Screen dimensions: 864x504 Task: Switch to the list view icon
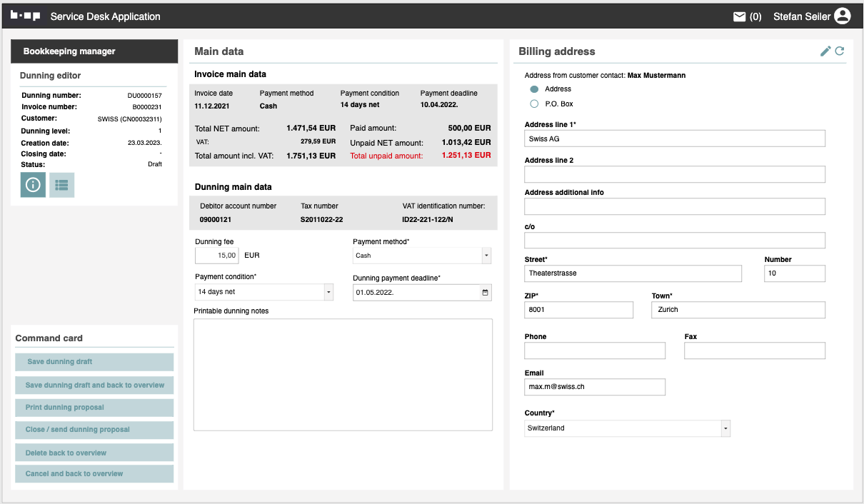(61, 185)
